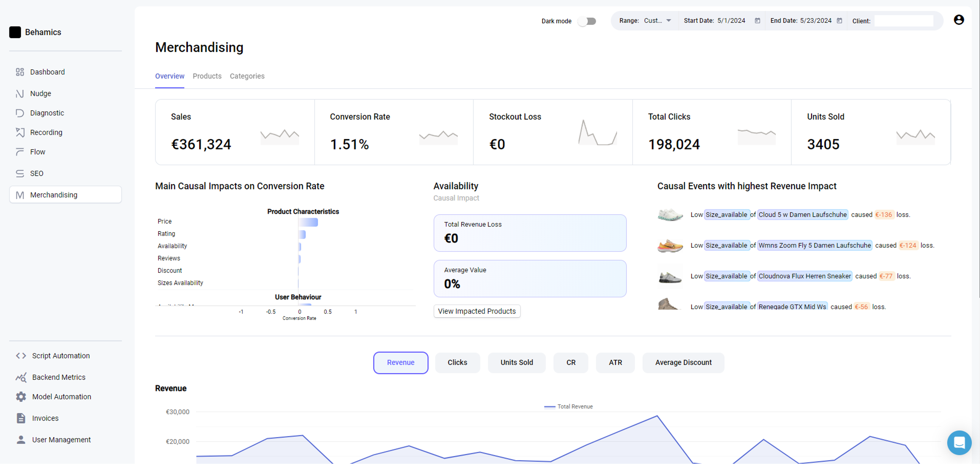Screen dimensions: 980x464
Task: Click the Average Discount button
Action: (x=683, y=362)
